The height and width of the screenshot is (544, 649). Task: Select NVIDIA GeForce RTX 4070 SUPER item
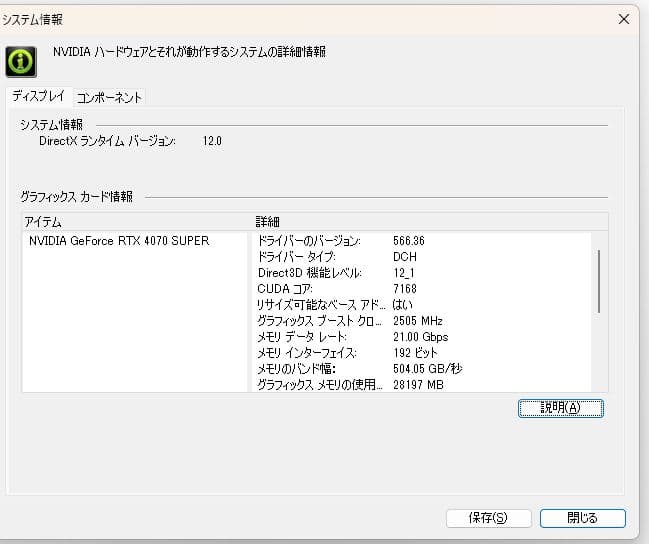pyautogui.click(x=119, y=241)
